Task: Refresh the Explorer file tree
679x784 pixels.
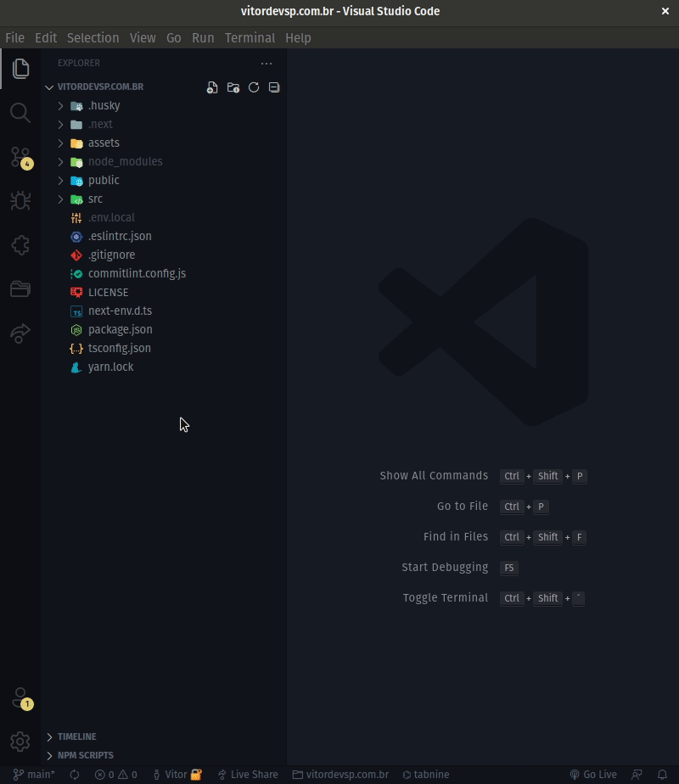Action: click(254, 87)
